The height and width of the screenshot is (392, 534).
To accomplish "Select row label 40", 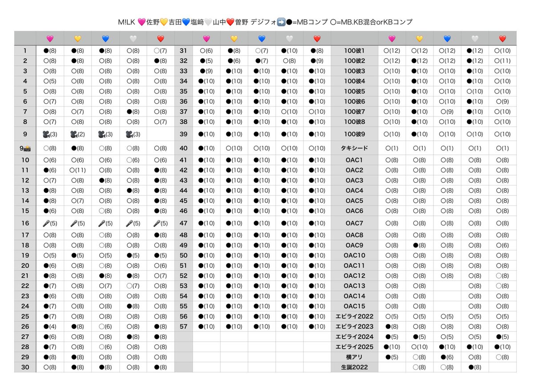I will (183, 148).
